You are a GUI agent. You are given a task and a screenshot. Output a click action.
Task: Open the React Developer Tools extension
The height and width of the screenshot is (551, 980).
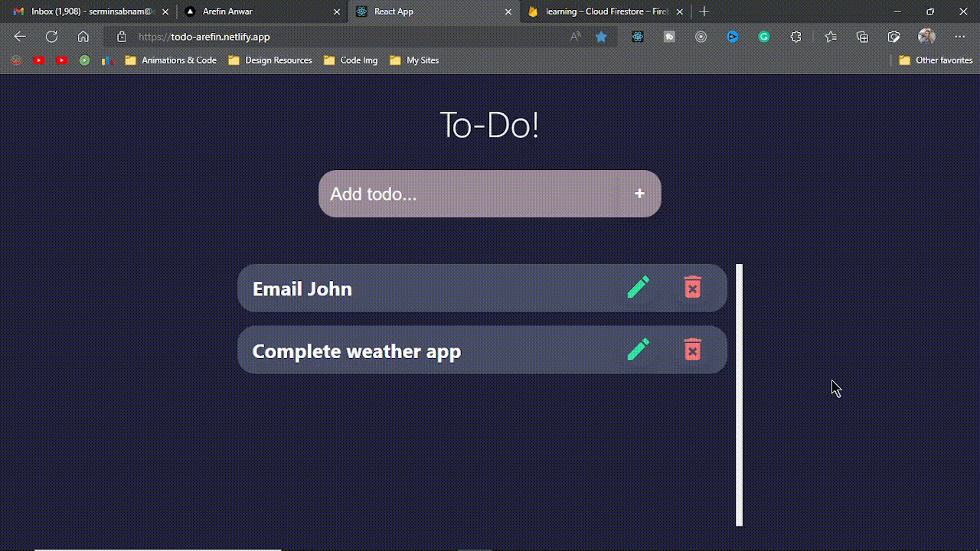pyautogui.click(x=638, y=37)
